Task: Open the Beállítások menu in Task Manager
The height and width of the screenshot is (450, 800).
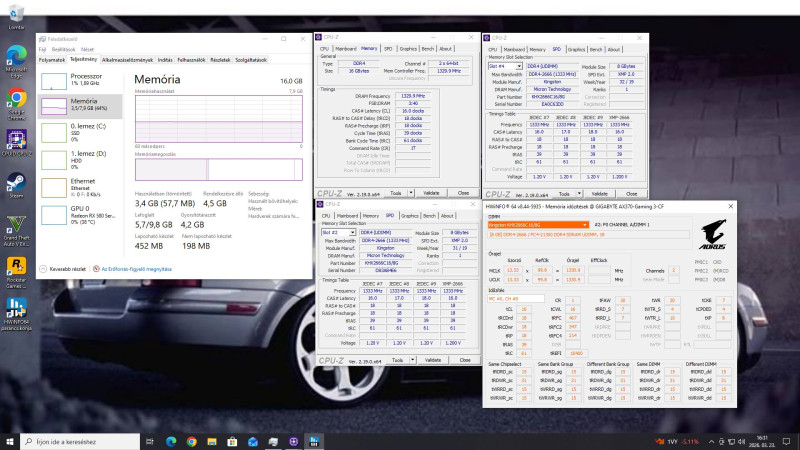Action: pyautogui.click(x=63, y=49)
